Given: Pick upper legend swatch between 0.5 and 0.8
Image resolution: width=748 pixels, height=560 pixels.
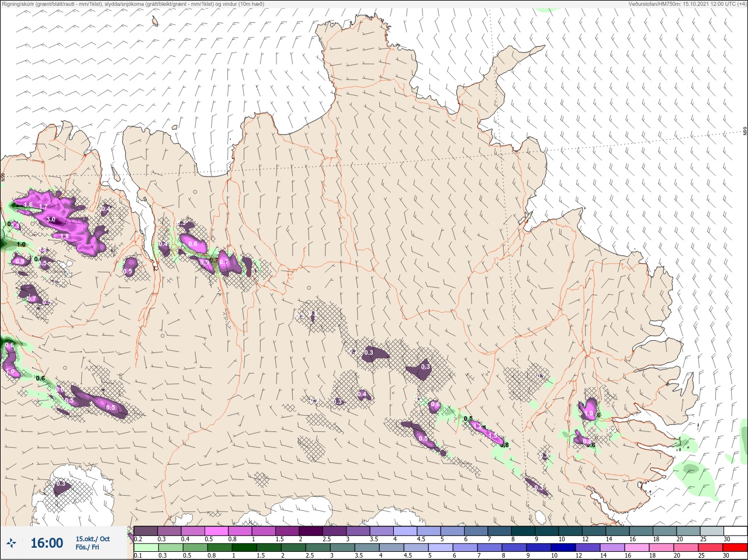Looking at the screenshot, I should point(217,531).
